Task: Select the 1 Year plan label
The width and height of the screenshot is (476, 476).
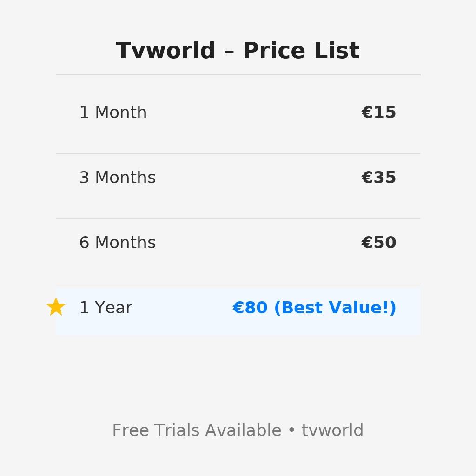Action: [x=106, y=308]
